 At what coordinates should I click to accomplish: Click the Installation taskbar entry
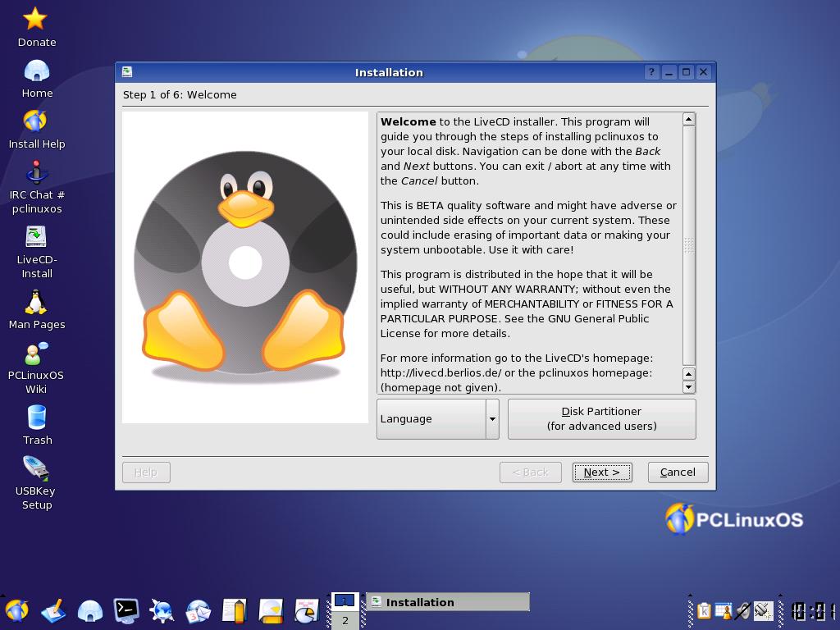point(448,602)
